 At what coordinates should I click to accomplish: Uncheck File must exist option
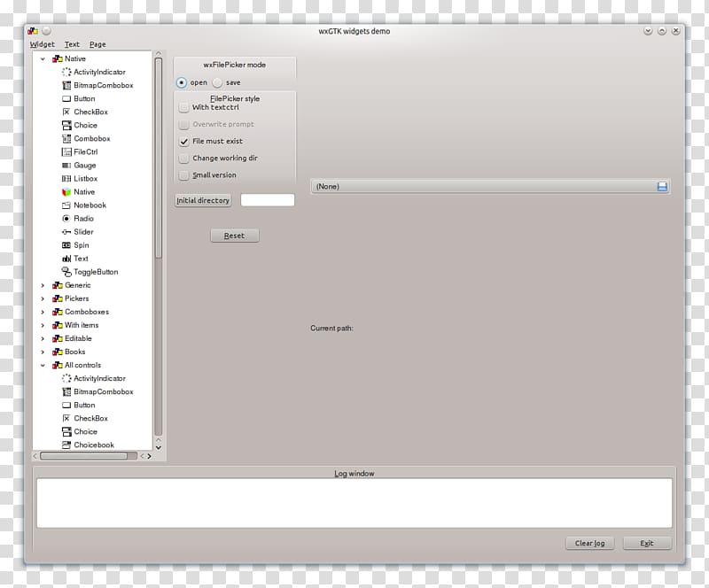point(184,142)
